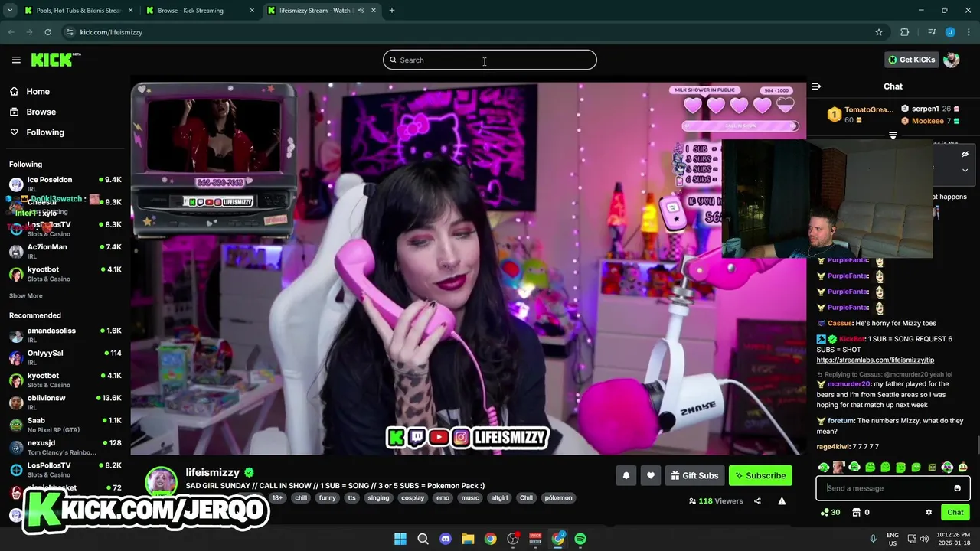Click the green Subscribe button

[x=760, y=476]
